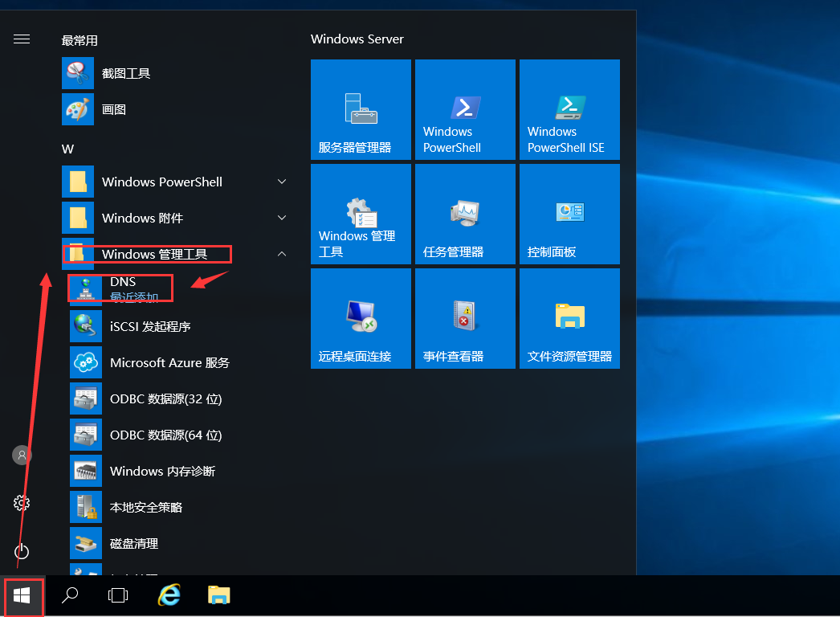Click the Windows Start button on taskbar
The image size is (840, 617).
(22, 595)
